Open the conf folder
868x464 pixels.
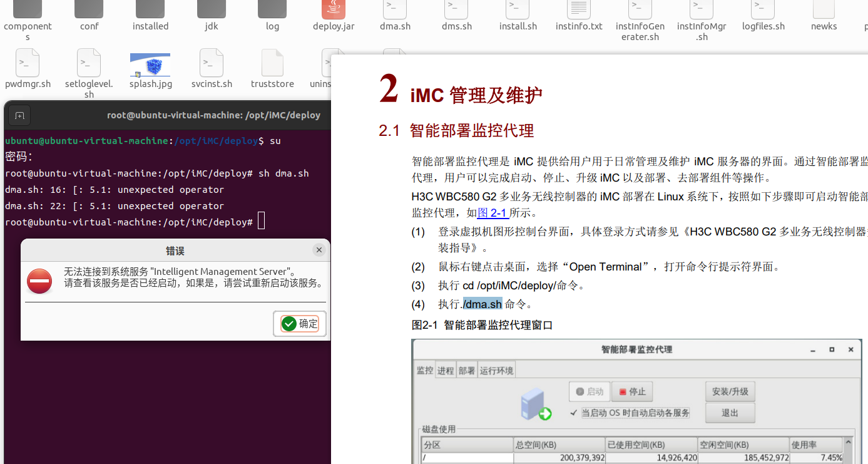tap(89, 9)
